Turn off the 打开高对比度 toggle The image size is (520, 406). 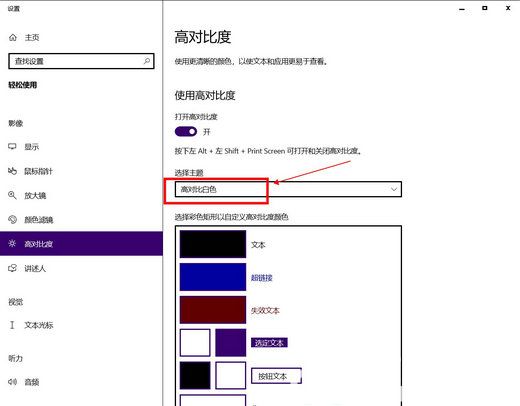pyautogui.click(x=186, y=132)
